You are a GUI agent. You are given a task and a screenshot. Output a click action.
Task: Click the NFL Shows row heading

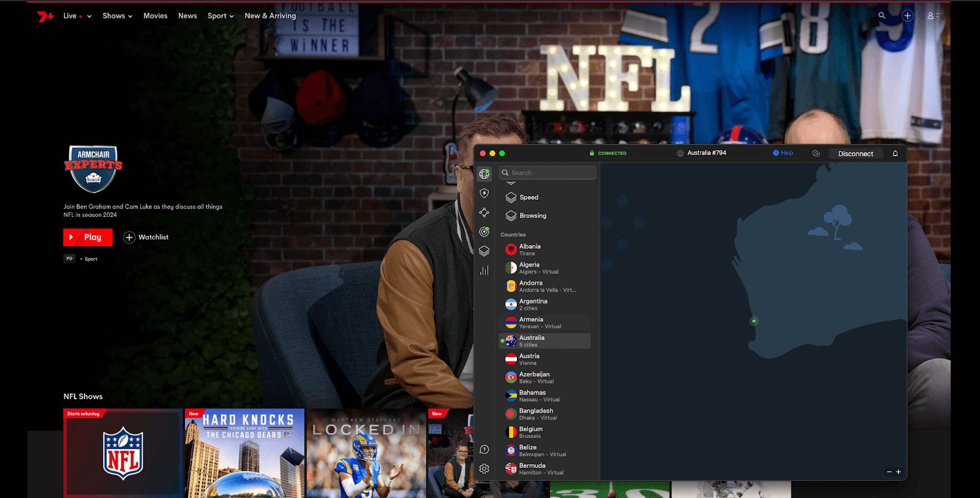(83, 396)
